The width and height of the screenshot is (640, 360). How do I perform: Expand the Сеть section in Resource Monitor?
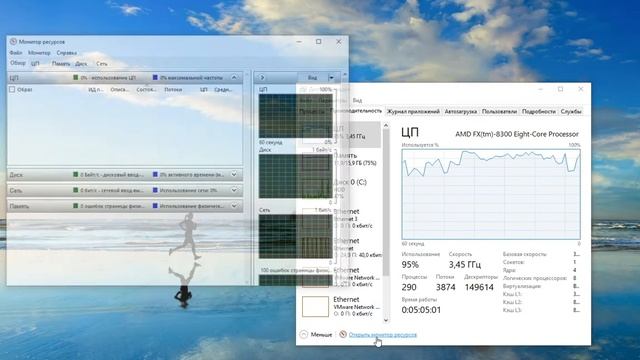234,190
